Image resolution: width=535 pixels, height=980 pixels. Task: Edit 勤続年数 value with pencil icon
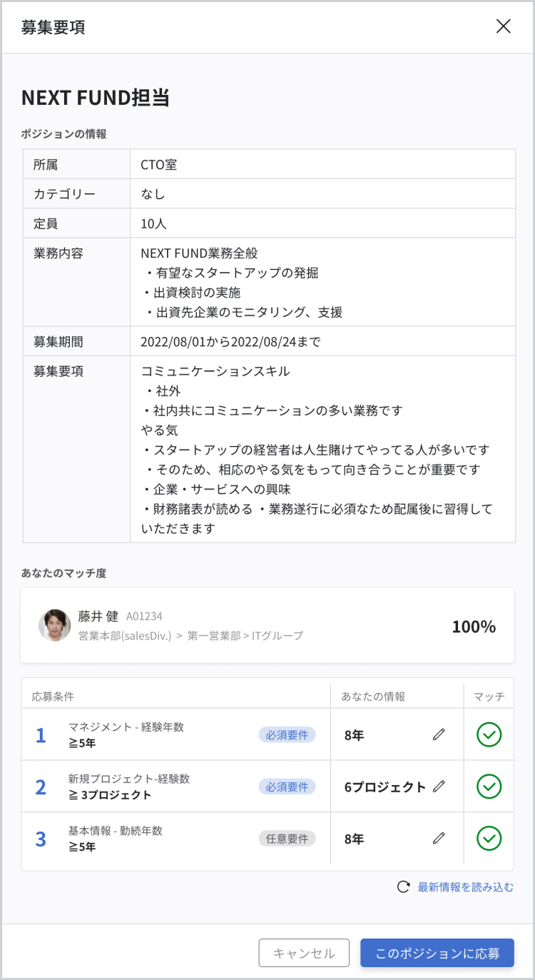[x=439, y=838]
